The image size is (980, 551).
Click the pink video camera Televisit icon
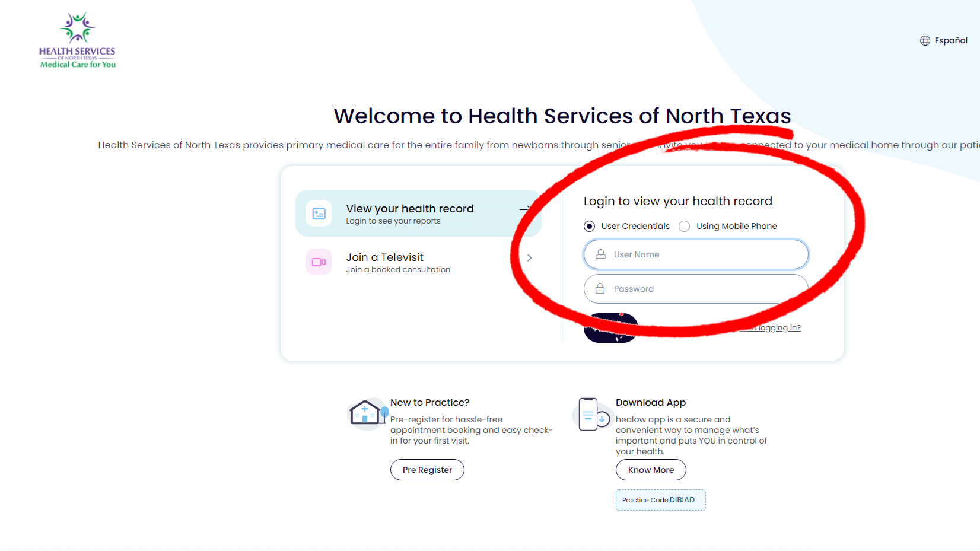tap(319, 262)
